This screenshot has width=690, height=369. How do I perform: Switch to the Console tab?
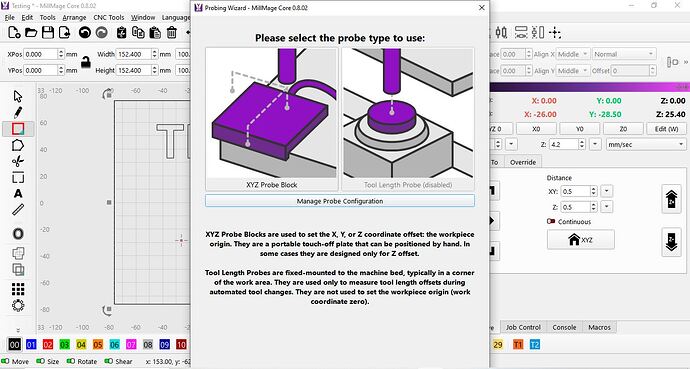[x=564, y=327]
